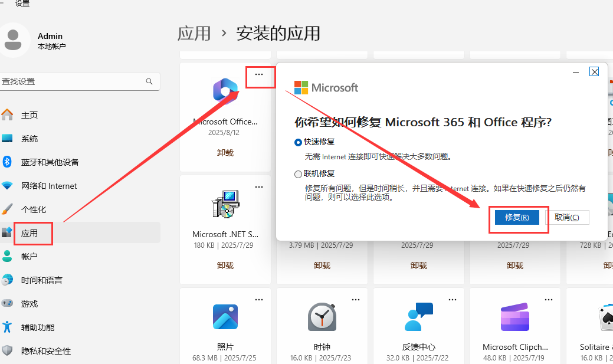Click 16.0 KB | 2025/7/23 under 时钟
The height and width of the screenshot is (364, 613).
320,358
